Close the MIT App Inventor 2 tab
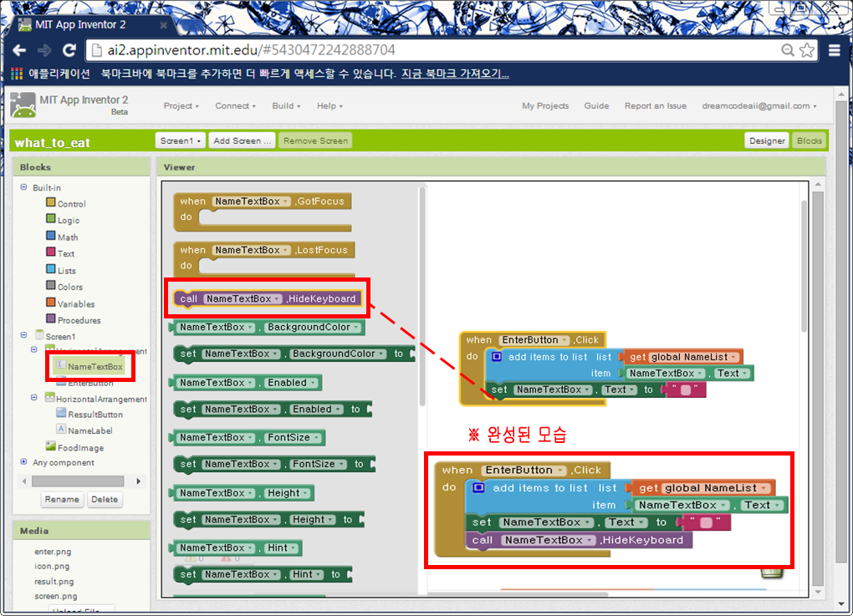853x616 pixels. click(163, 25)
